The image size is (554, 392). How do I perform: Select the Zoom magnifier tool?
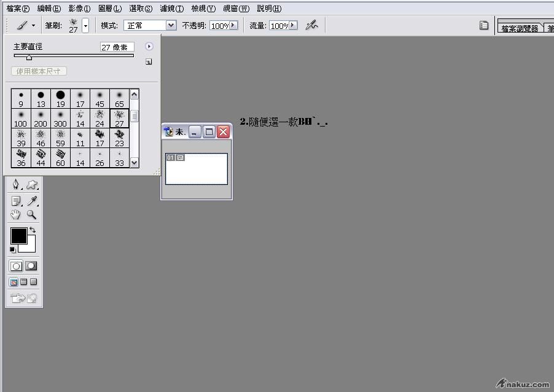pos(32,215)
